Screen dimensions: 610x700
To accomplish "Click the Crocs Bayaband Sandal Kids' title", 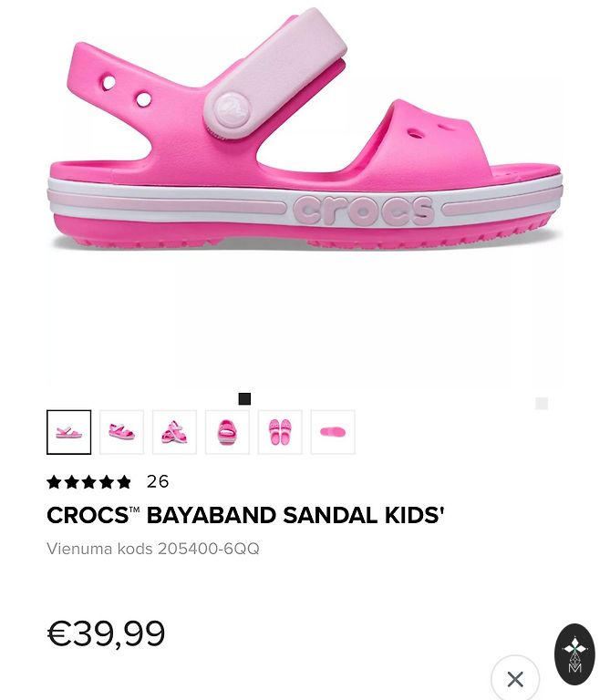I will point(245,515).
